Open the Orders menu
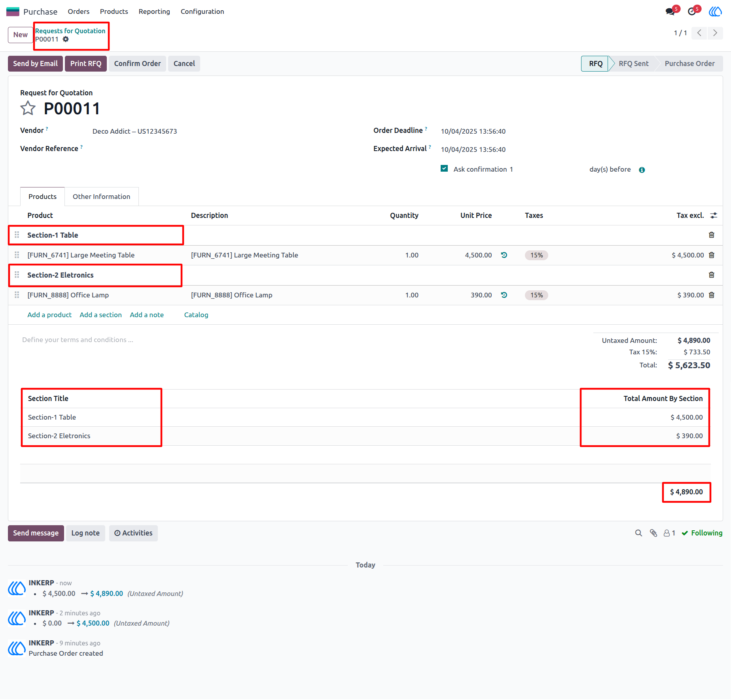Viewport: 731px width, 700px height. click(78, 11)
